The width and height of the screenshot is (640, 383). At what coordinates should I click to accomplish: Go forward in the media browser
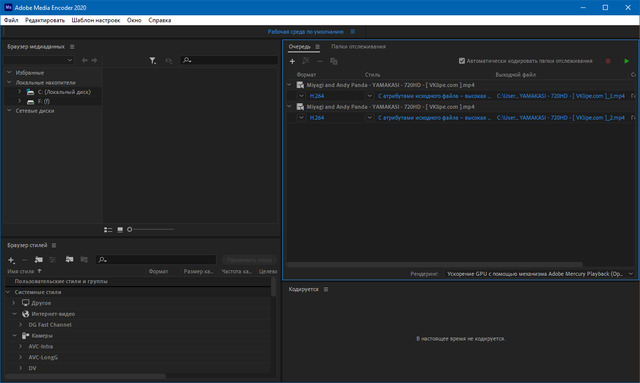click(95, 60)
